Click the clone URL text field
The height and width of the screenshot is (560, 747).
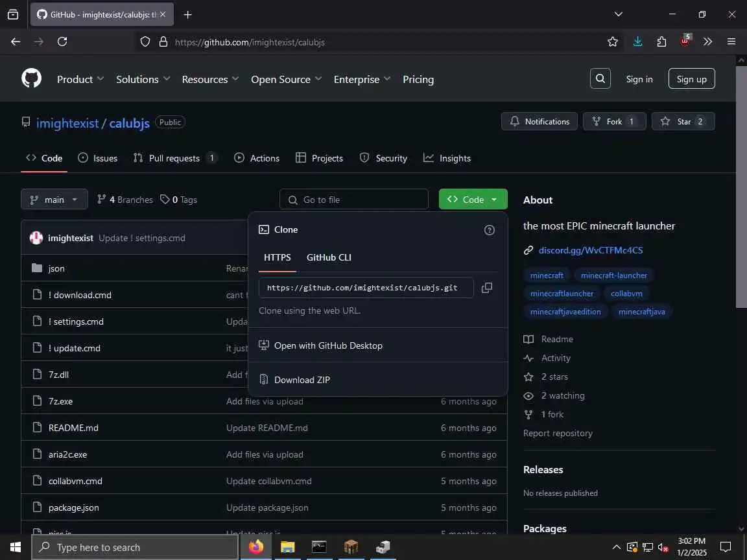click(x=366, y=288)
